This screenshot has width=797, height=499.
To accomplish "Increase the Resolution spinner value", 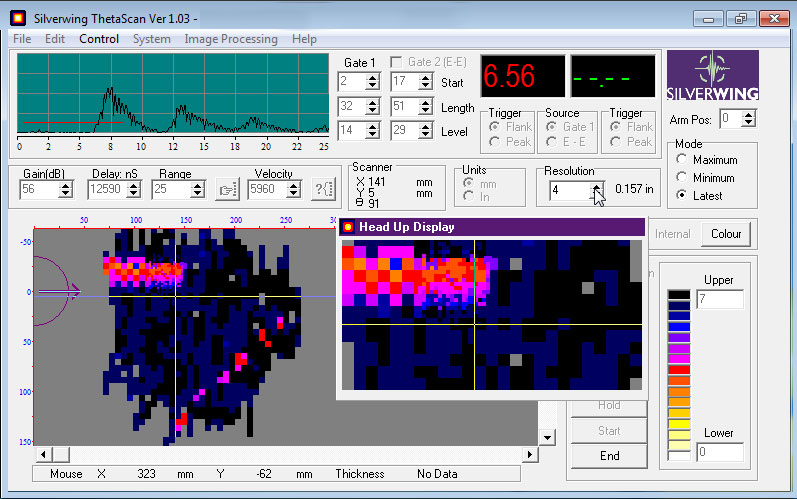I will (597, 184).
